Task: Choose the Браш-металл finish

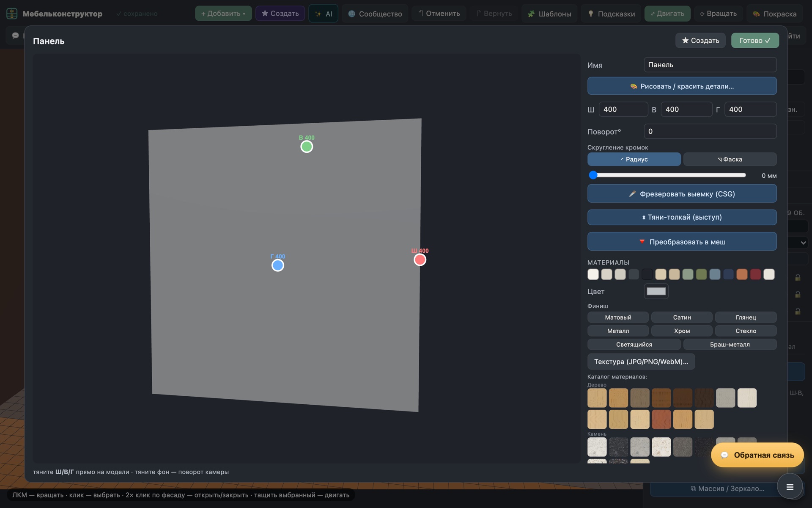Action: click(x=730, y=345)
